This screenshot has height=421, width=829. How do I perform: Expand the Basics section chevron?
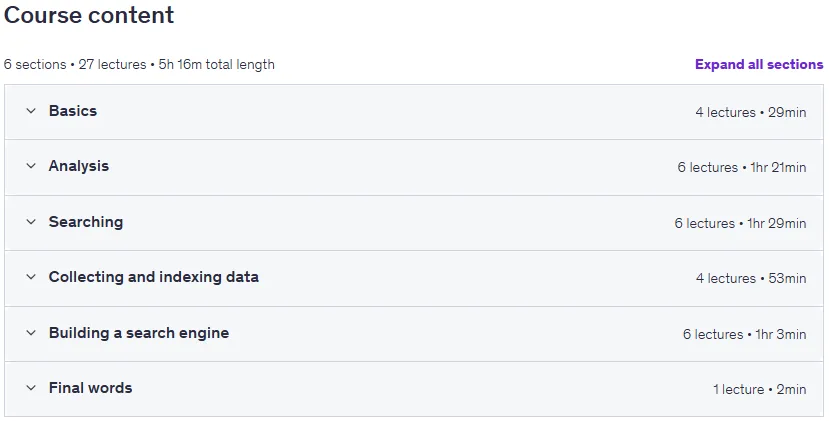(31, 111)
